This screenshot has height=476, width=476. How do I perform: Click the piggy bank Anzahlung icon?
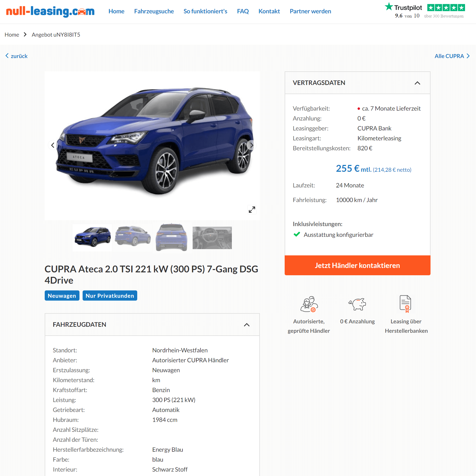click(357, 304)
